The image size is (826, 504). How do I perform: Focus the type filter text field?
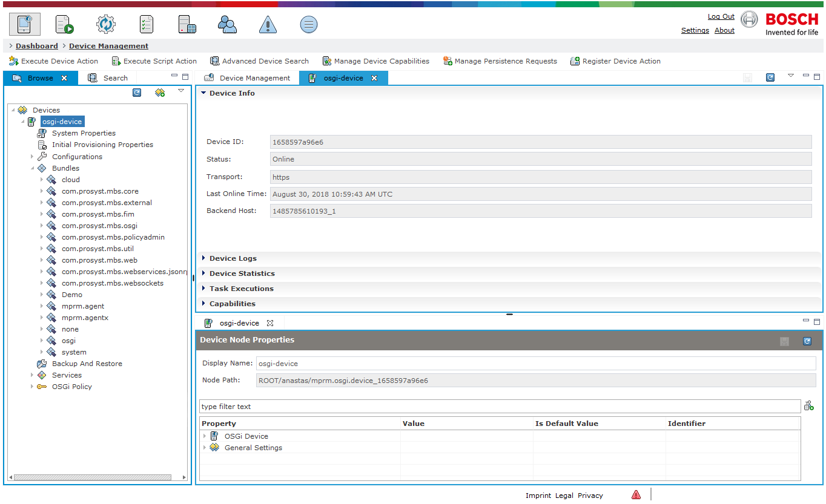tap(500, 407)
